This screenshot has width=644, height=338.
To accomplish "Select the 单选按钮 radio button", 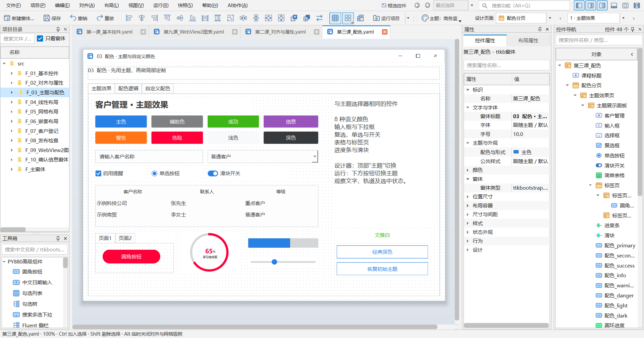I will click(154, 174).
